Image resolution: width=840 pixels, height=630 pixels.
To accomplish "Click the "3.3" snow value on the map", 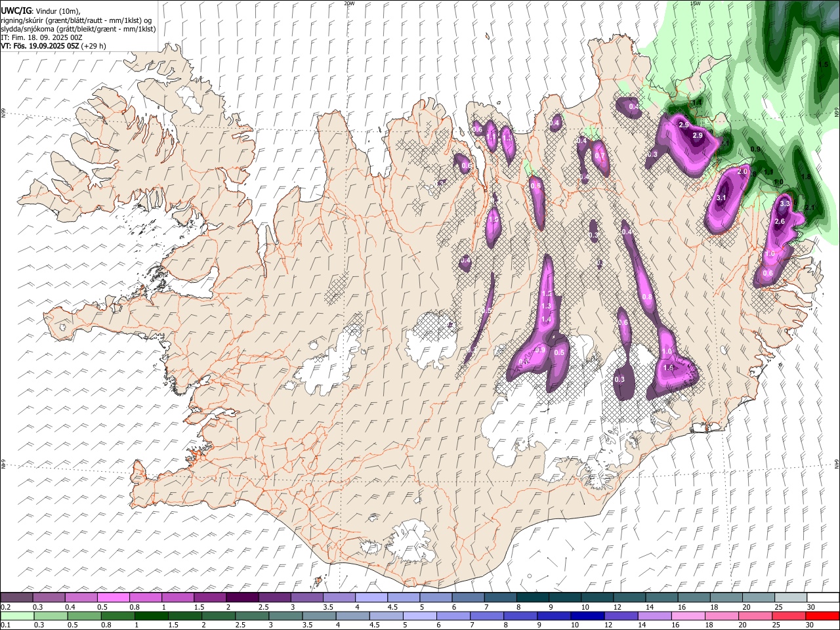I will coord(784,204).
